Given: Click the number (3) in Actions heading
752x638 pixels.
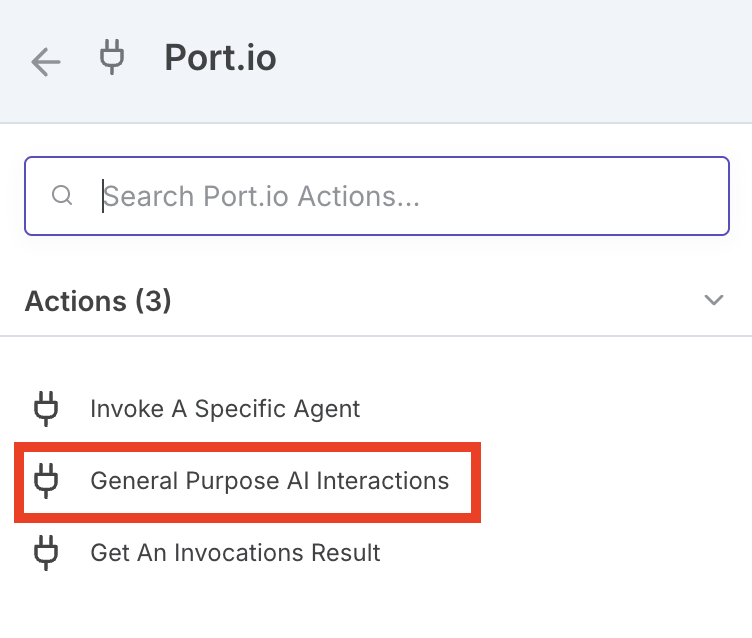Looking at the screenshot, I should pyautogui.click(x=153, y=300).
